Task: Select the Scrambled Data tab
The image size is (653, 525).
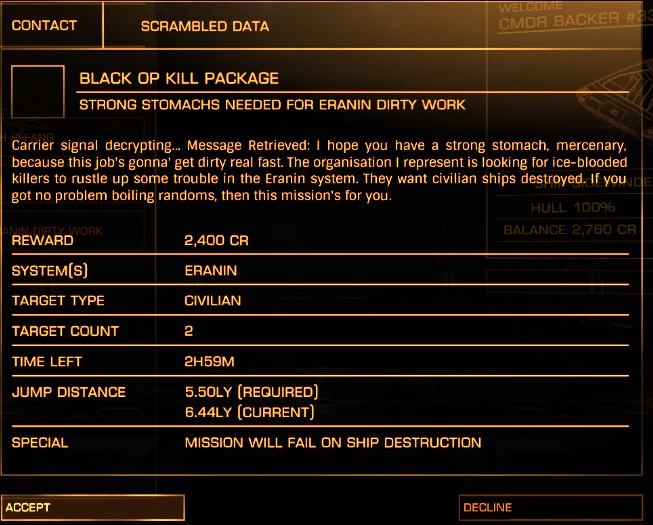Action: tap(204, 26)
